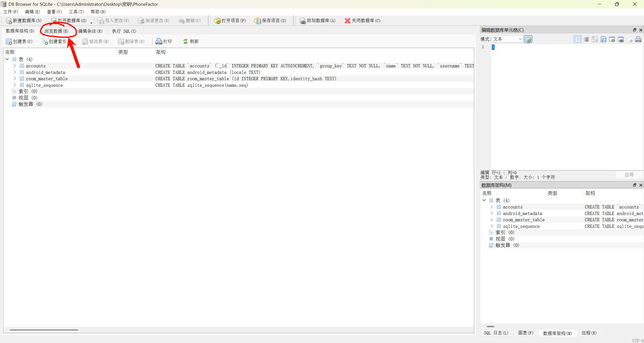Click the print icon in cell editor panel

point(638,39)
